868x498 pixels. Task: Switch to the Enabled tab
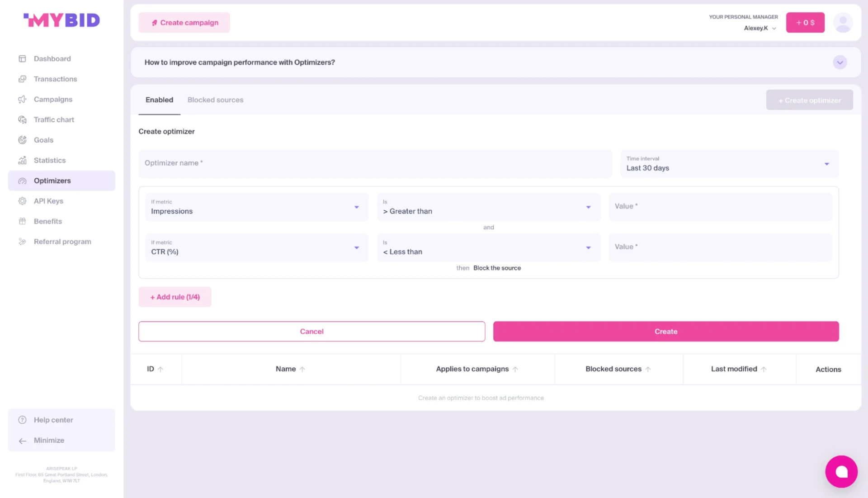click(159, 100)
